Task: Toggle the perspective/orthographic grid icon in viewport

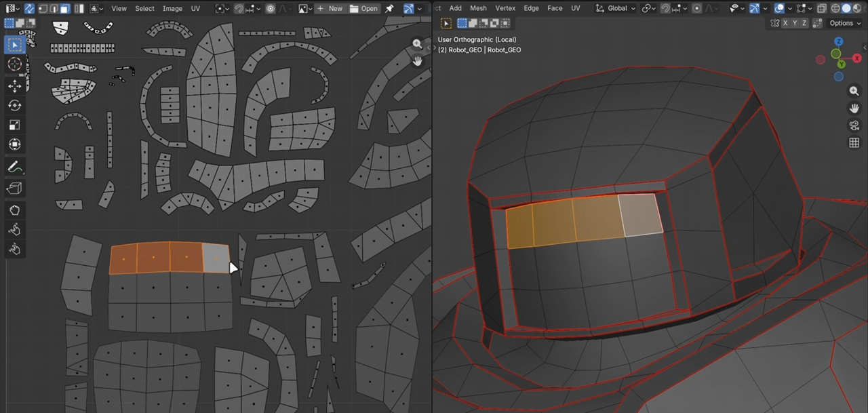Action: (x=854, y=143)
